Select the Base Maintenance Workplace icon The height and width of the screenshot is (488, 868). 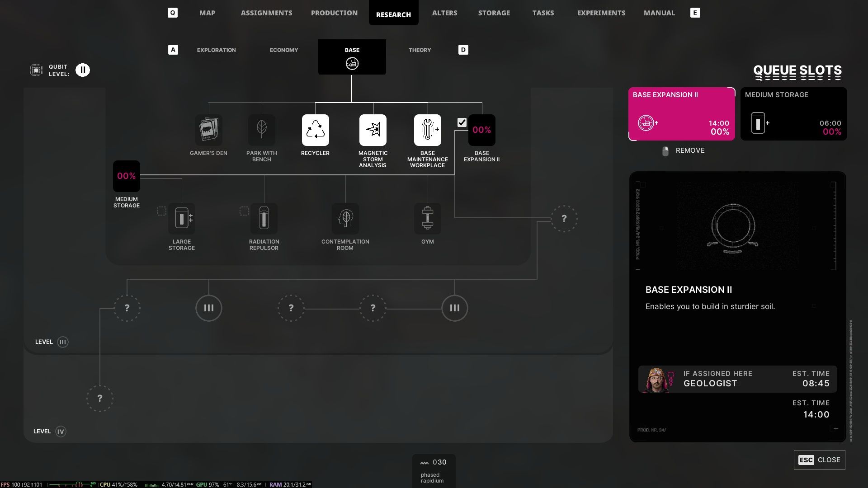click(427, 130)
